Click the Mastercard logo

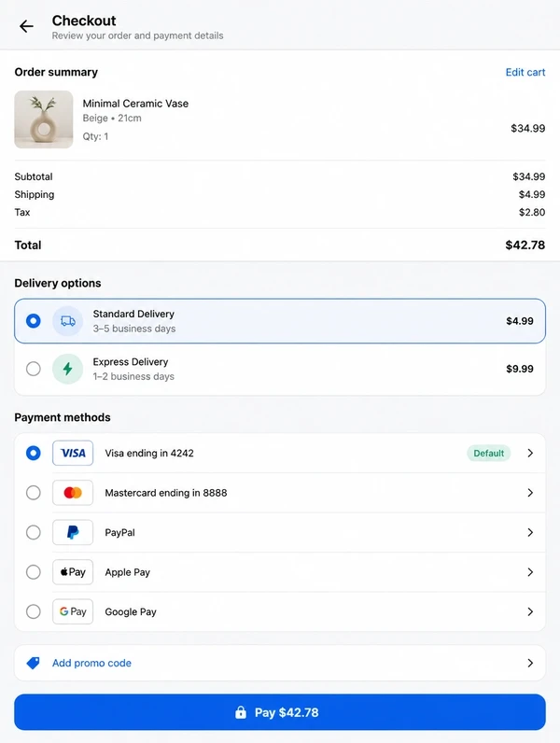coord(73,493)
